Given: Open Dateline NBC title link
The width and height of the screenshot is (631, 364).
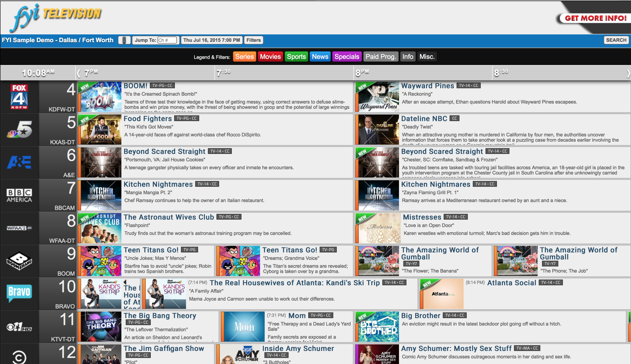Looking at the screenshot, I should pos(424,119).
